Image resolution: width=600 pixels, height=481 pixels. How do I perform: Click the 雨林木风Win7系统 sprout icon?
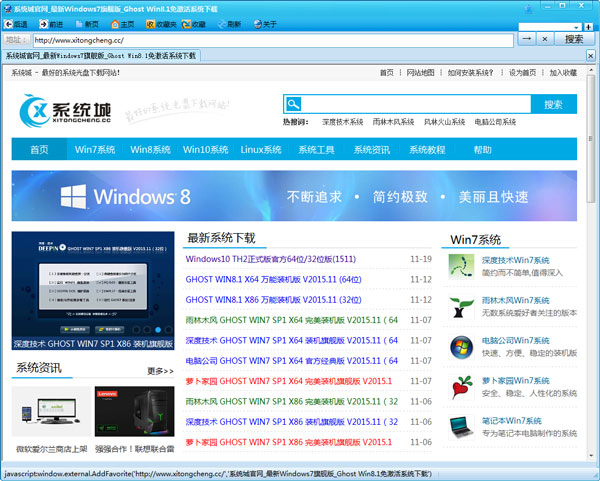pos(461,307)
